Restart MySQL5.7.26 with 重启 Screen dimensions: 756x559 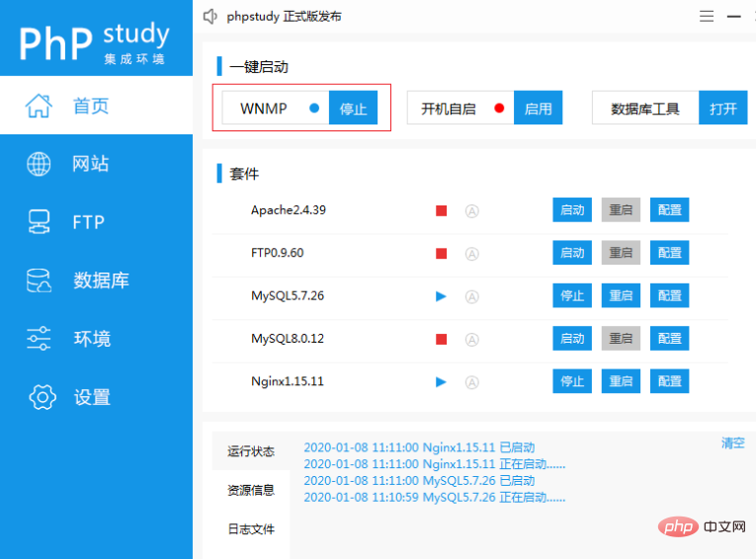(621, 295)
